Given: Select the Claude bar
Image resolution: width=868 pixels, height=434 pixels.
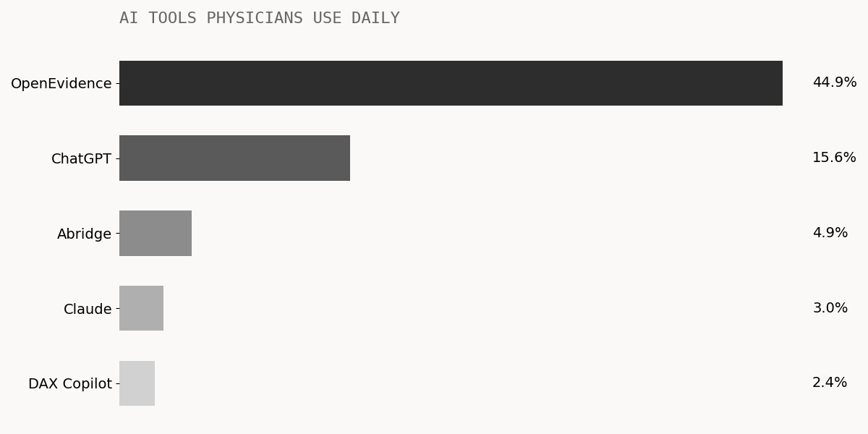Looking at the screenshot, I should (141, 308).
